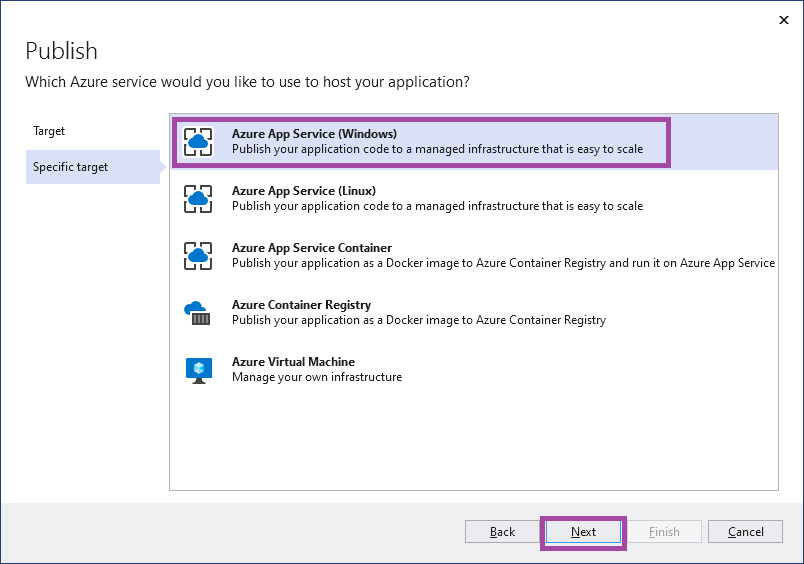The height and width of the screenshot is (564, 804).
Task: Click the Azure App Service Container icon
Action: [198, 256]
